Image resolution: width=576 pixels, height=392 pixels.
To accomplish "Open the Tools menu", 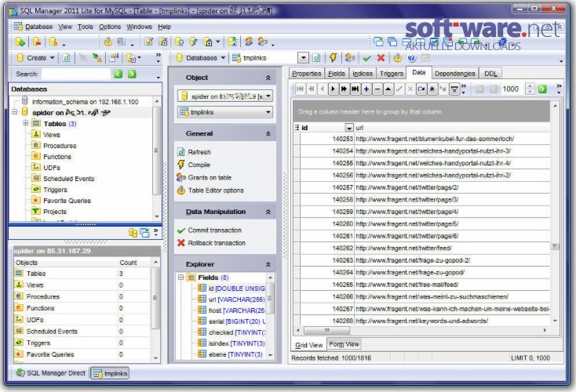I will (x=86, y=27).
